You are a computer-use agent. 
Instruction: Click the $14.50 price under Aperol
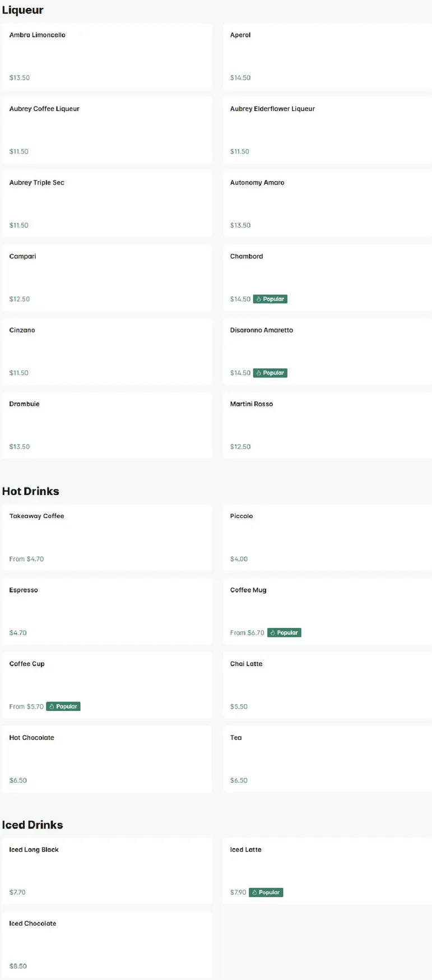coord(240,77)
